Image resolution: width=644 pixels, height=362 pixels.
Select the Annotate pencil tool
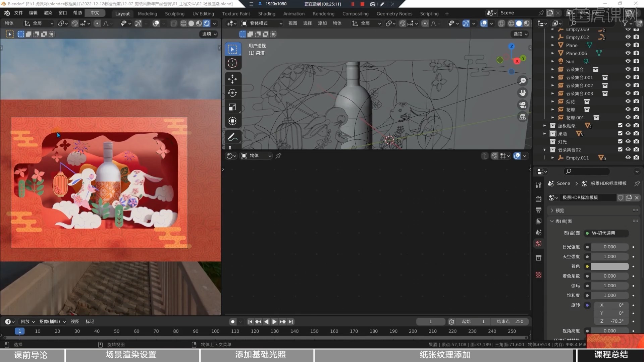[232, 137]
